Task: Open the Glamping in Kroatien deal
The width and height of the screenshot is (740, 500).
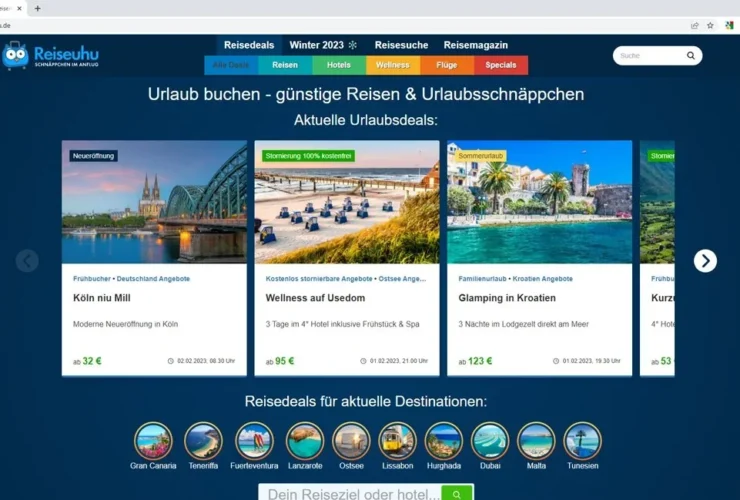Action: pos(507,298)
